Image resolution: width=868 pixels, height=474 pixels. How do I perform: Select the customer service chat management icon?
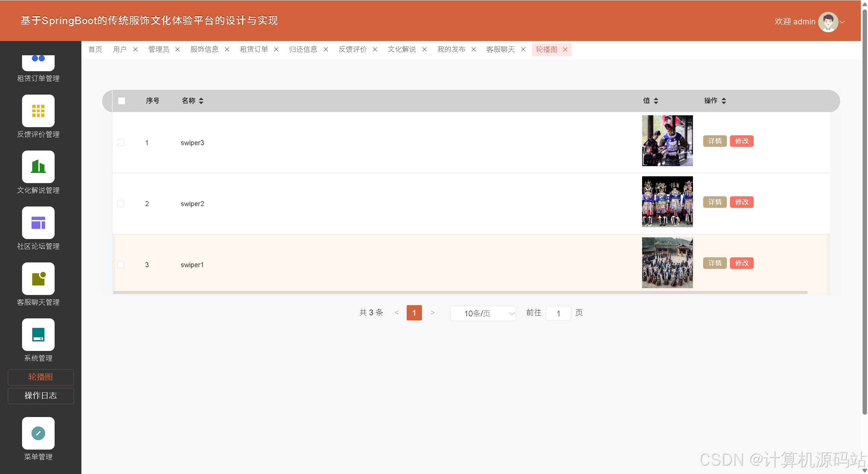click(x=38, y=279)
